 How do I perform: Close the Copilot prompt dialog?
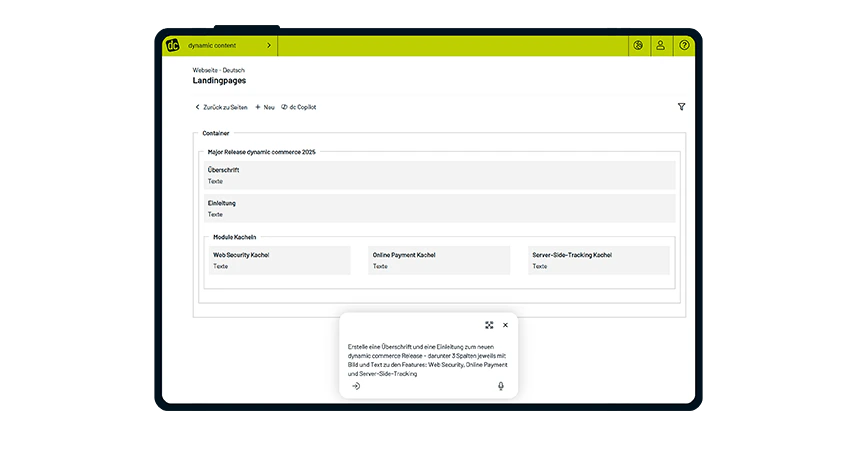(x=506, y=325)
